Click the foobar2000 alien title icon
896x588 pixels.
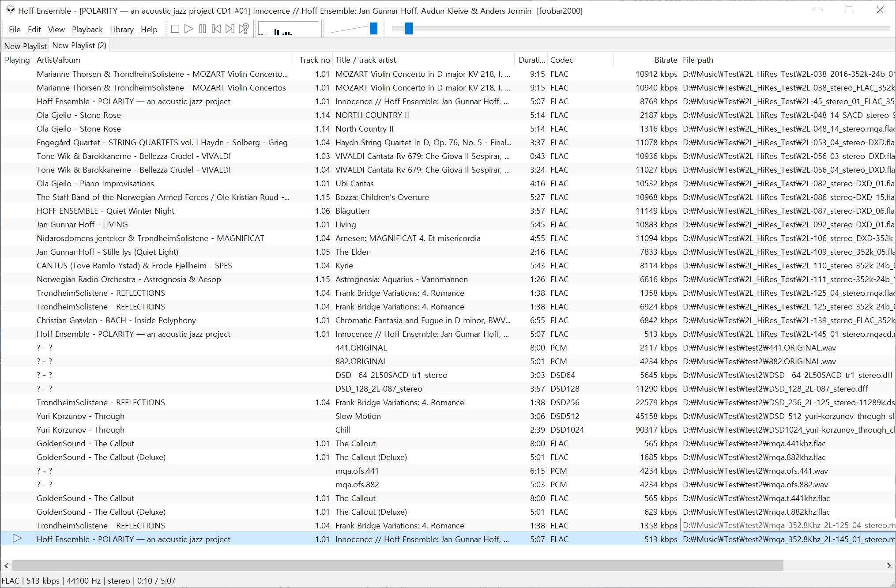(10, 11)
